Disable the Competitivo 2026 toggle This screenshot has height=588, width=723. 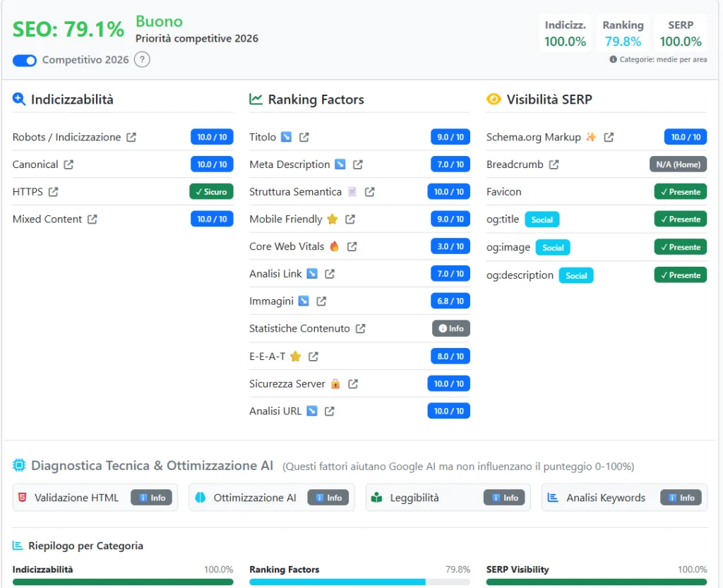click(24, 61)
